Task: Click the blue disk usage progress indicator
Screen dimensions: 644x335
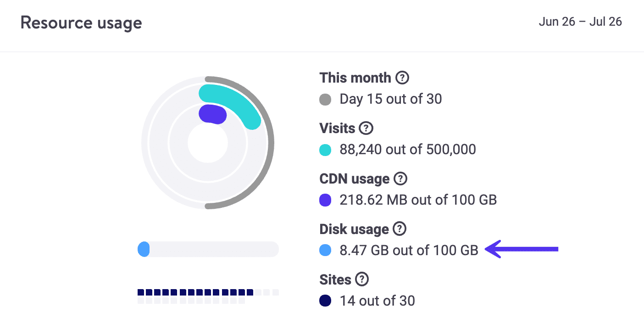Action: [x=144, y=249]
